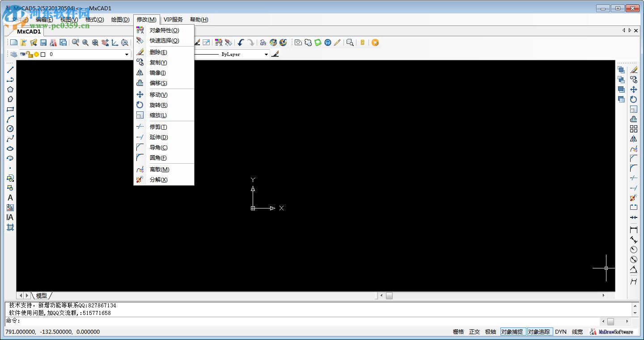Image resolution: width=644 pixels, height=340 pixels.
Task: Select the Spline curve tool in left toolbar
Action: (x=10, y=139)
